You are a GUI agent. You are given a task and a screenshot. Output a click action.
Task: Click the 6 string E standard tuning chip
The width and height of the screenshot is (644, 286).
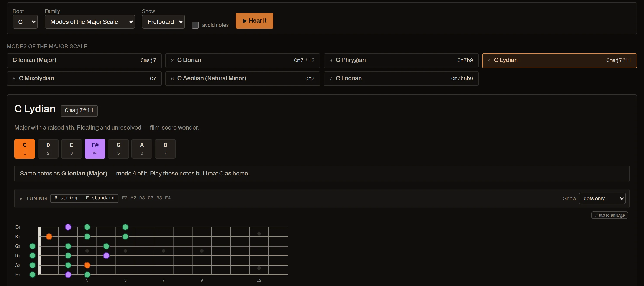pos(84,198)
